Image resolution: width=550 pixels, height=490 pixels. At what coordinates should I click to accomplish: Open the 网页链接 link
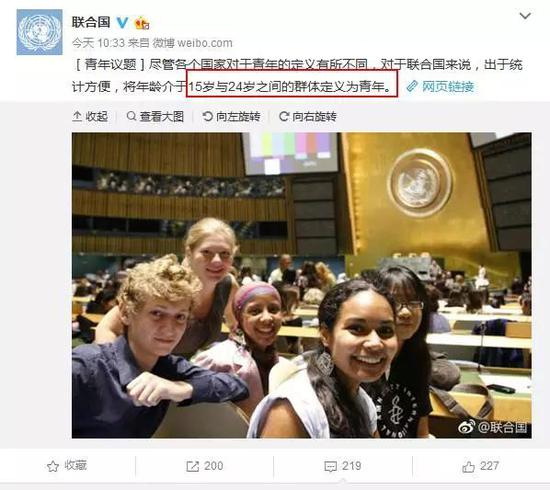point(448,86)
